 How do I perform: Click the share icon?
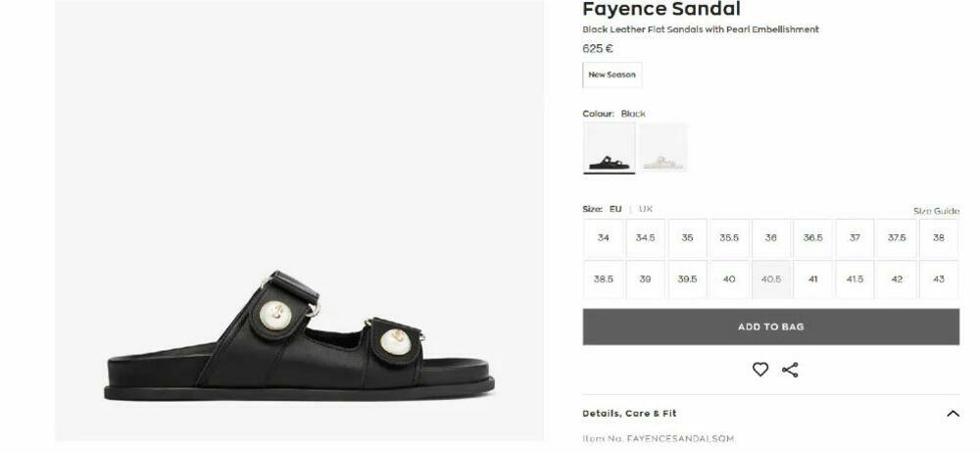pyautogui.click(x=790, y=370)
